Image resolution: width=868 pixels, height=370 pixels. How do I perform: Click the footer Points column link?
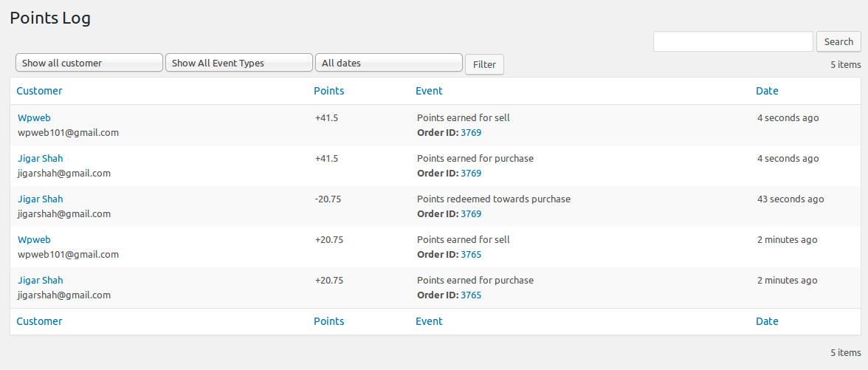(328, 321)
